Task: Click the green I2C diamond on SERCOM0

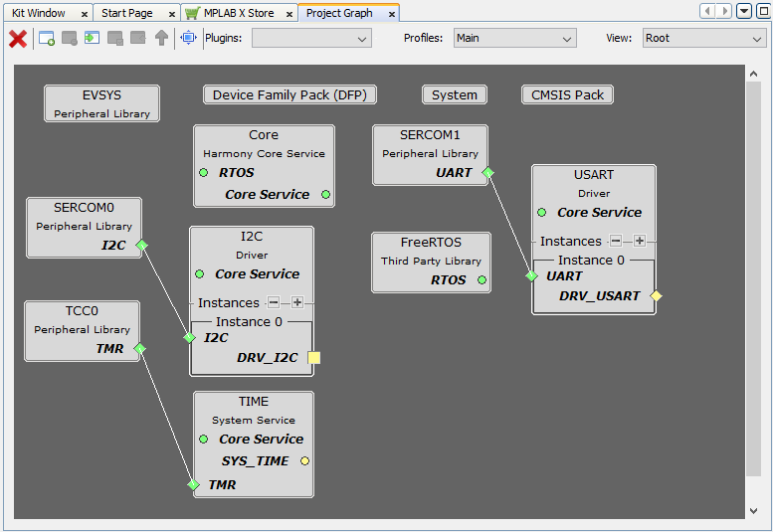Action: pos(141,245)
